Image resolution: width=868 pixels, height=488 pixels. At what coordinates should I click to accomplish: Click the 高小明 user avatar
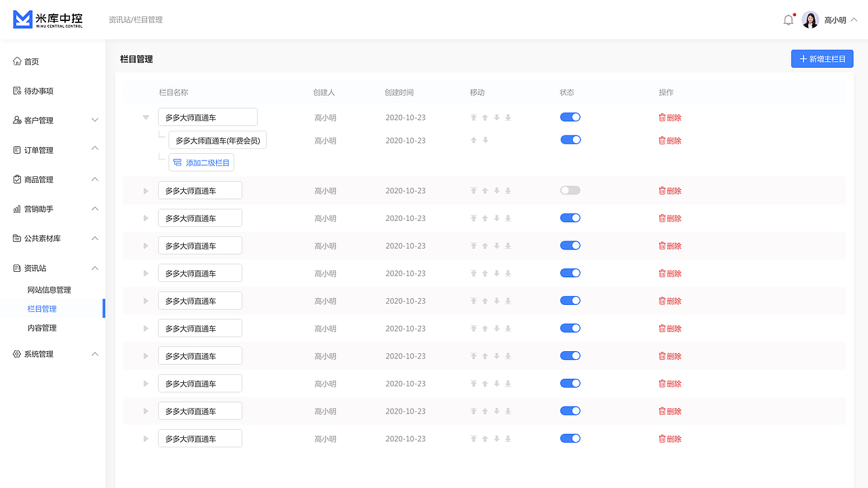(810, 20)
